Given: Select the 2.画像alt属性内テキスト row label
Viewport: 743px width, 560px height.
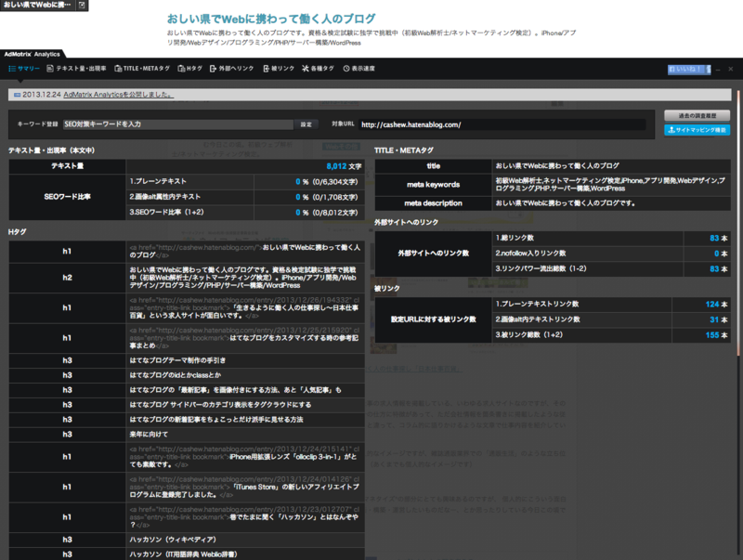Looking at the screenshot, I should pyautogui.click(x=165, y=197).
